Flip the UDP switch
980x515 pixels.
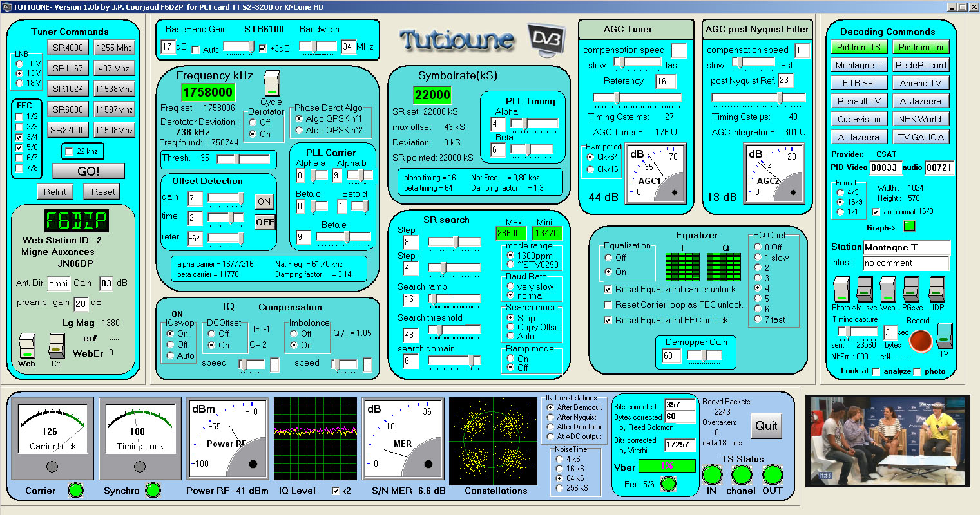936,290
